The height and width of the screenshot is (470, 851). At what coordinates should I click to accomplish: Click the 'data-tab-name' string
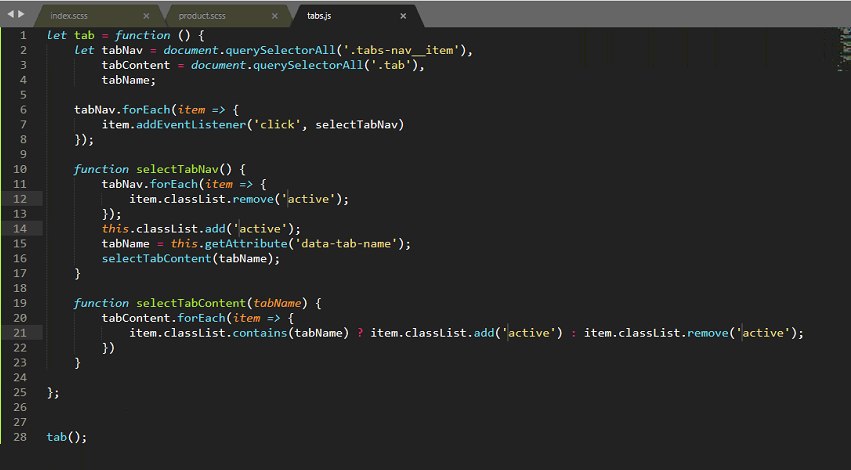[346, 244]
